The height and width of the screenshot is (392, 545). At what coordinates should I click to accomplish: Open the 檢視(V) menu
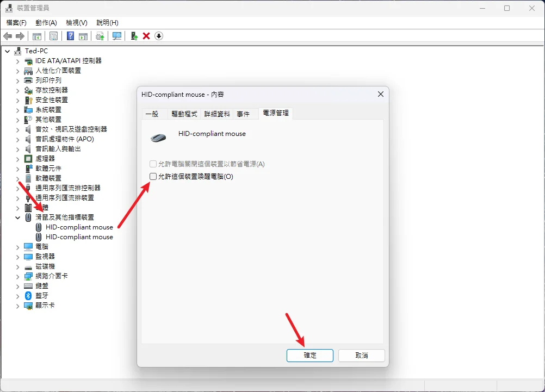[x=76, y=23]
